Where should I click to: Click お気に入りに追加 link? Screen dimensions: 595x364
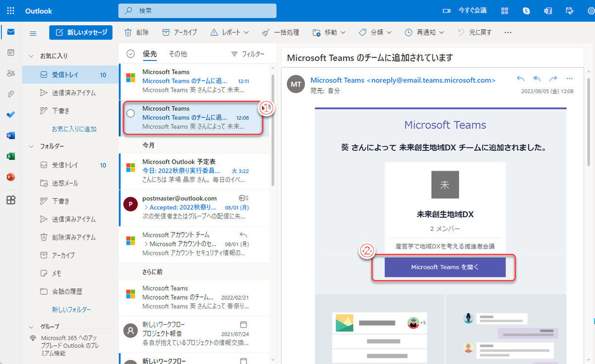[x=74, y=129]
